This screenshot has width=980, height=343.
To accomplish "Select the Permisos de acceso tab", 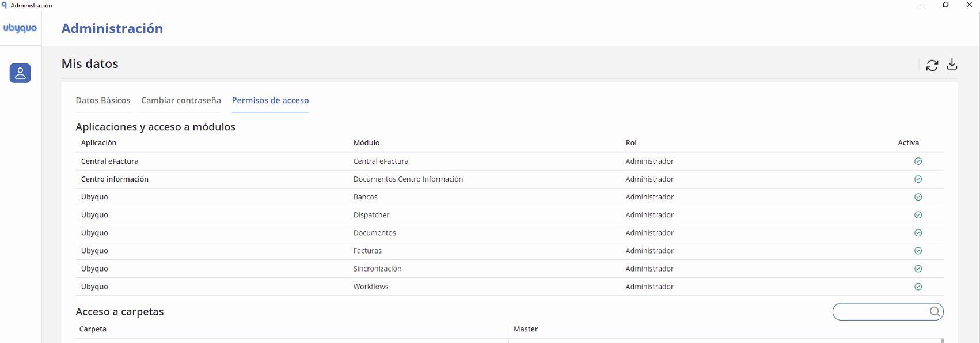I will [270, 100].
